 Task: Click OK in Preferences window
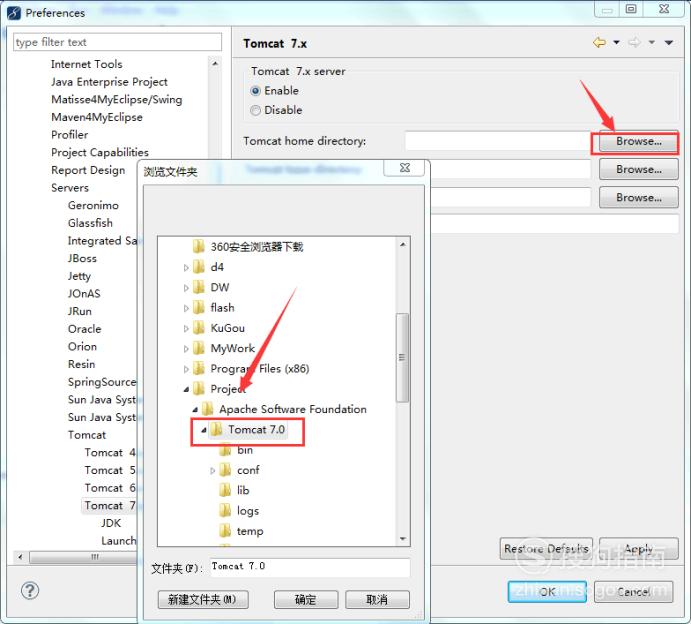click(x=547, y=591)
